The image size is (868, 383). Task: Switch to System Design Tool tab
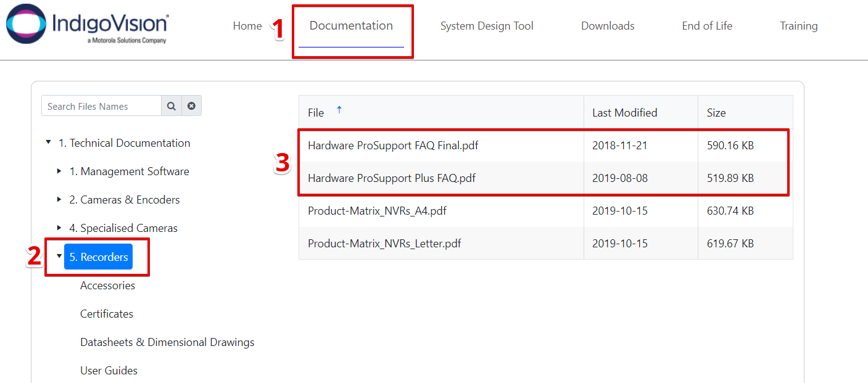click(487, 26)
